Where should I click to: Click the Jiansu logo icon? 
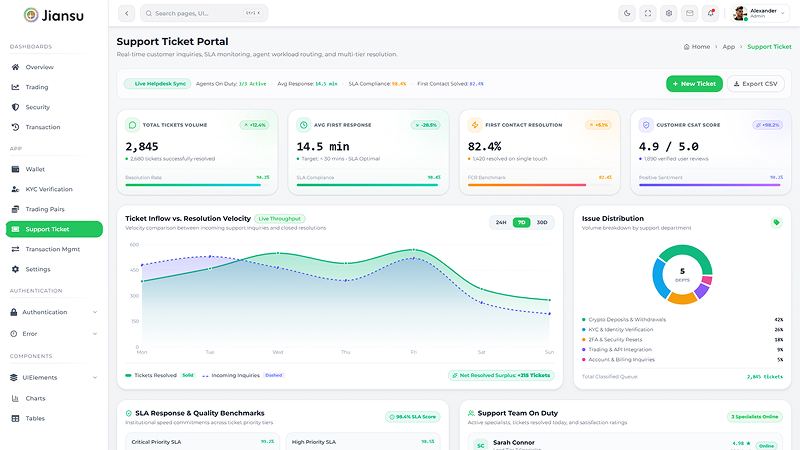(31, 15)
